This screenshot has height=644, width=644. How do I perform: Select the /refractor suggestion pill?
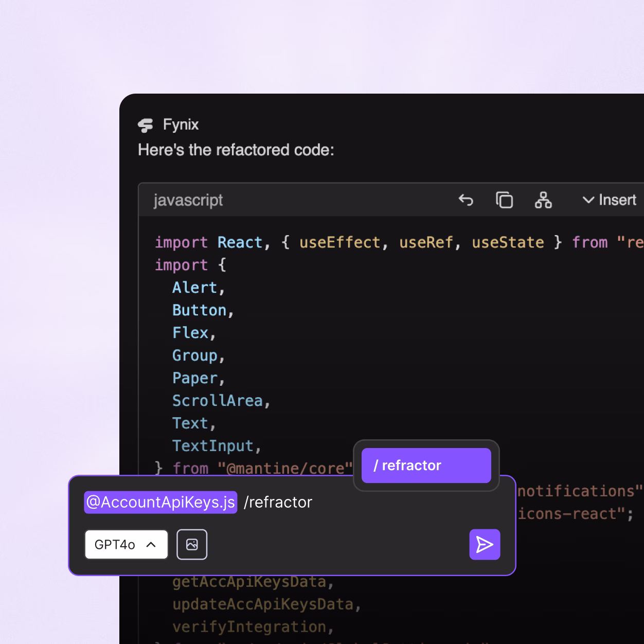point(426,465)
